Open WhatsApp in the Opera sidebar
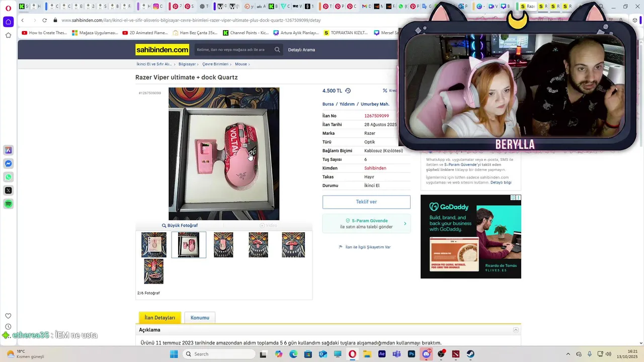Viewport: 644px width, 362px height. (x=8, y=177)
